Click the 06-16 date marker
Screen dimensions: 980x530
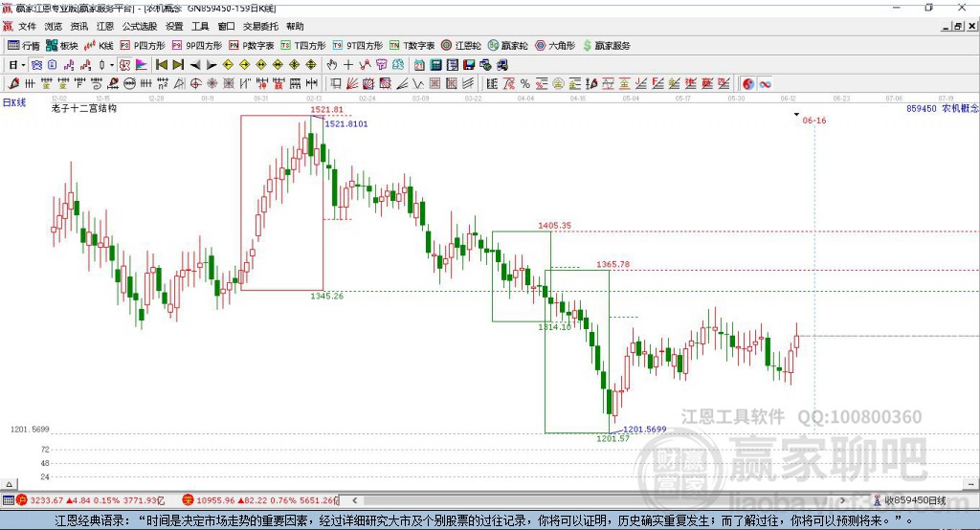[814, 120]
